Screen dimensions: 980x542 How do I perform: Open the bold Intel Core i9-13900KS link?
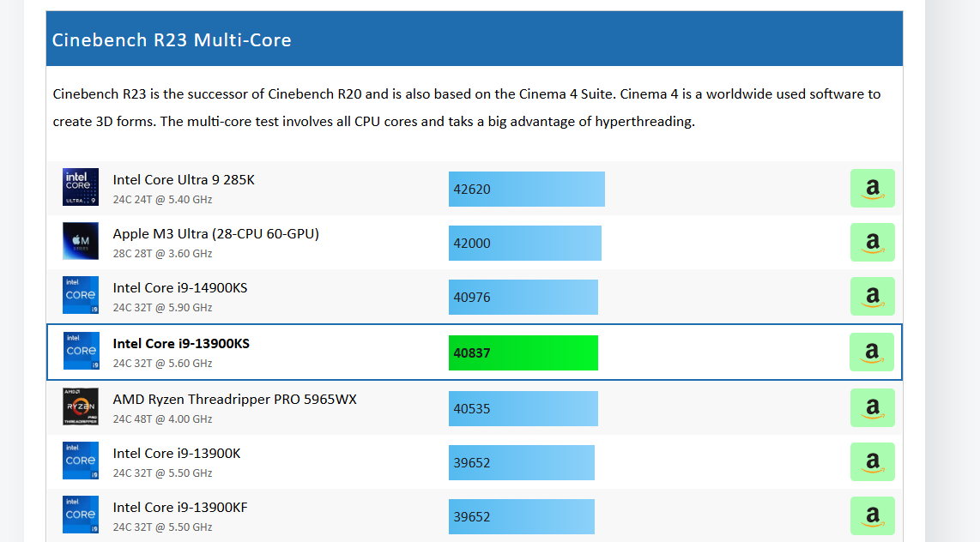[x=181, y=343]
